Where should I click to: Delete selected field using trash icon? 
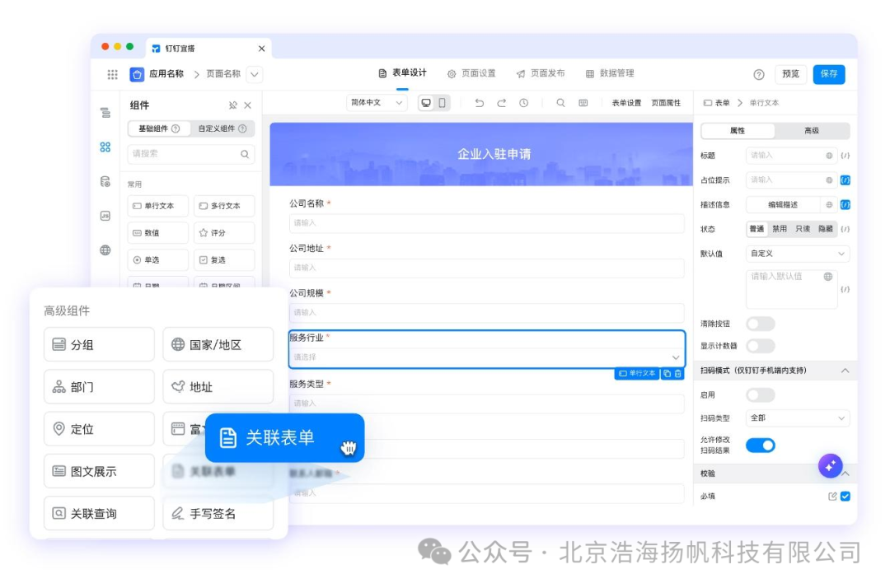677,374
